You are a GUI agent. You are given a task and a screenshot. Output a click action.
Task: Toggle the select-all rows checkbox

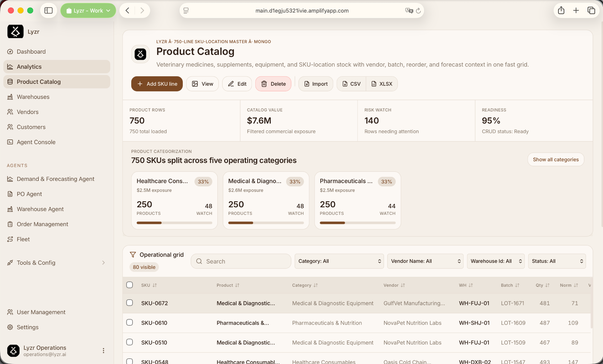point(129,285)
